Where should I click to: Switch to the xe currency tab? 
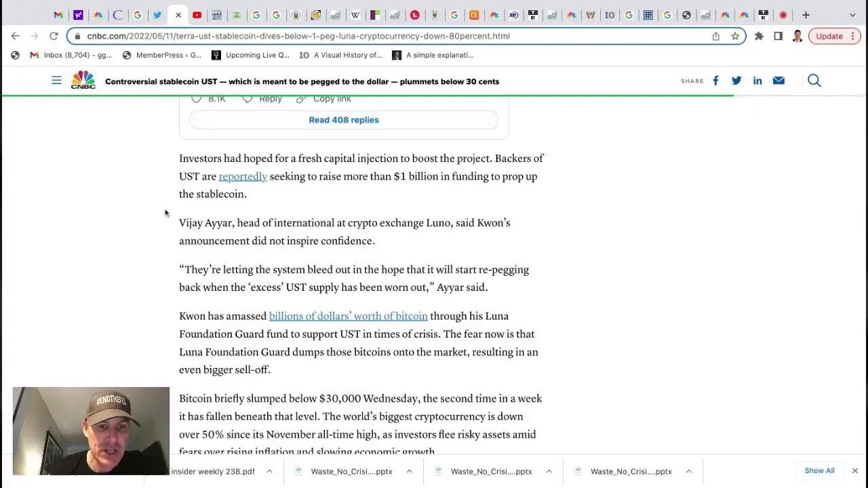point(513,15)
